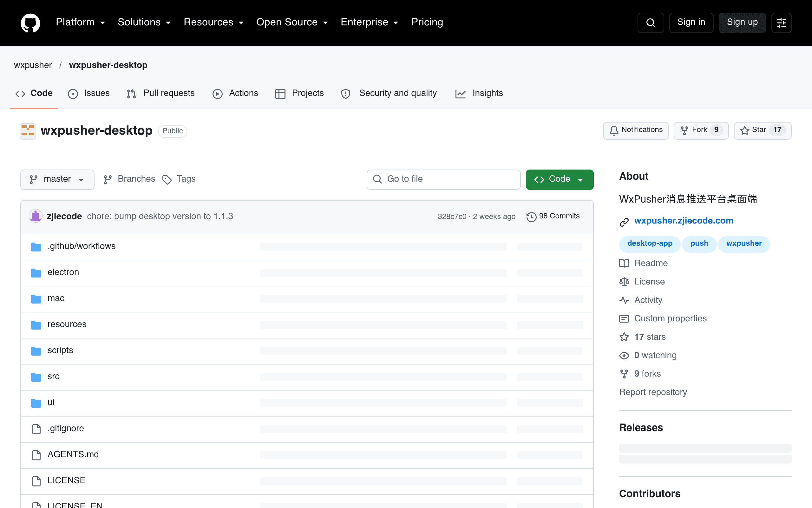Viewport: 812px width, 508px height.
Task: Click the .gitignore file icon
Action: pos(36,429)
